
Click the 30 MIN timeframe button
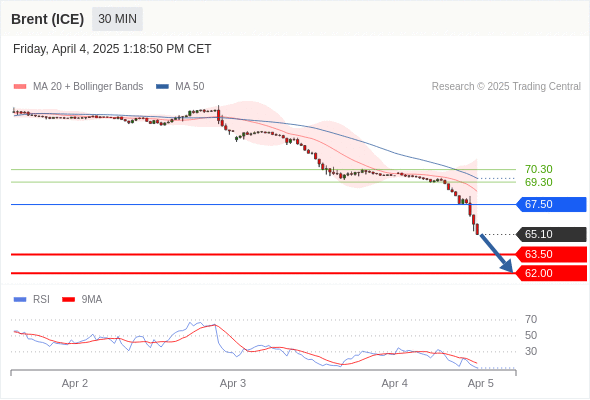click(x=117, y=19)
